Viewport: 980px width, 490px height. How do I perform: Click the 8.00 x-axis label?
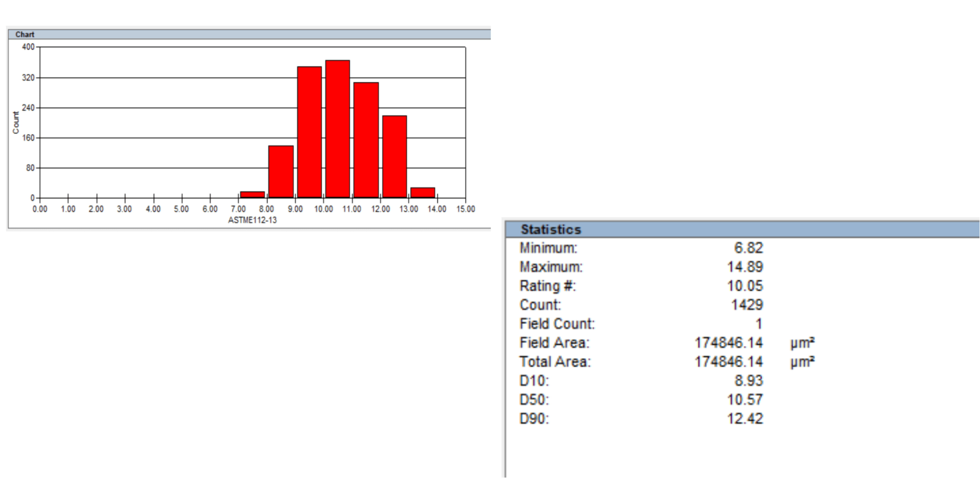tap(267, 209)
